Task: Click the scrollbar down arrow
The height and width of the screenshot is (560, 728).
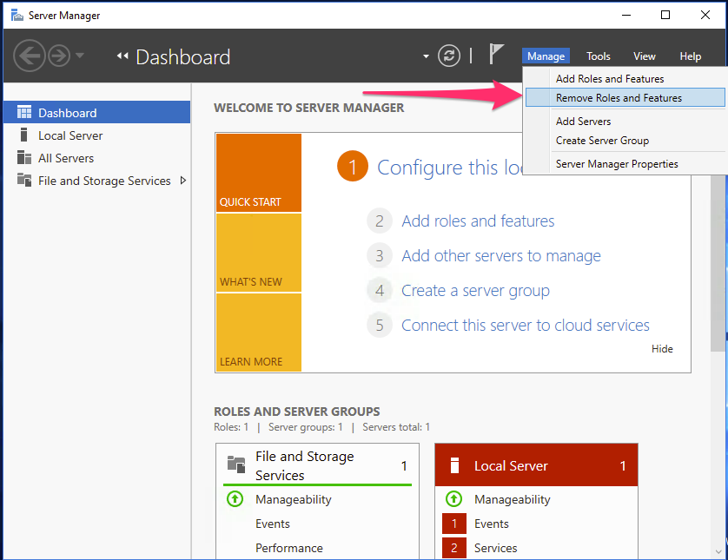Action: (718, 551)
